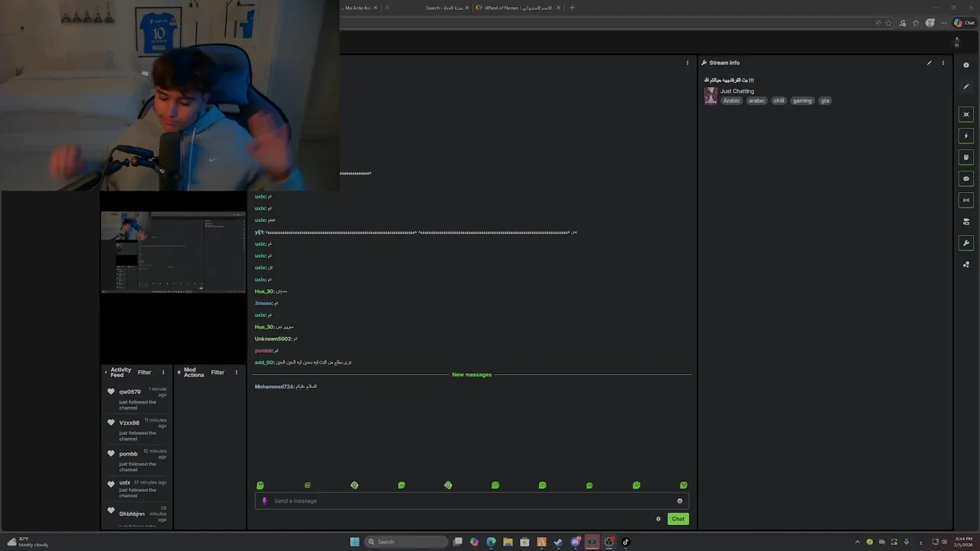980x551 pixels.
Task: Open the Stream info panel options menu
Action: pos(943,63)
